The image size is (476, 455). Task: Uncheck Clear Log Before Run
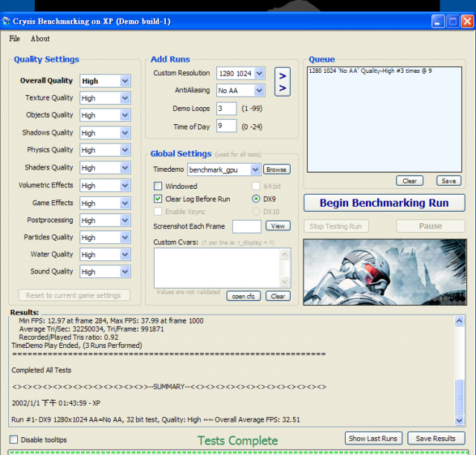158,199
